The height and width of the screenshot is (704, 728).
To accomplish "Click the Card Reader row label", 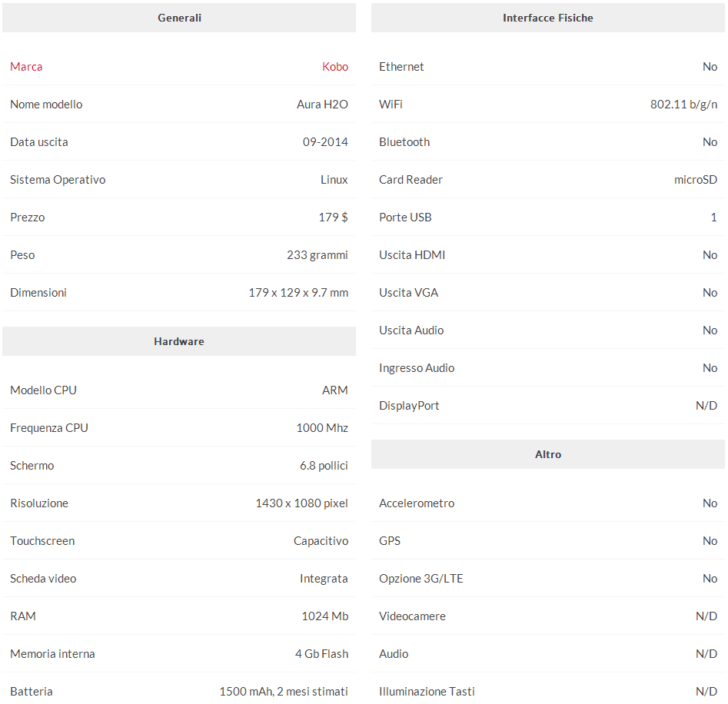I will click(x=411, y=180).
